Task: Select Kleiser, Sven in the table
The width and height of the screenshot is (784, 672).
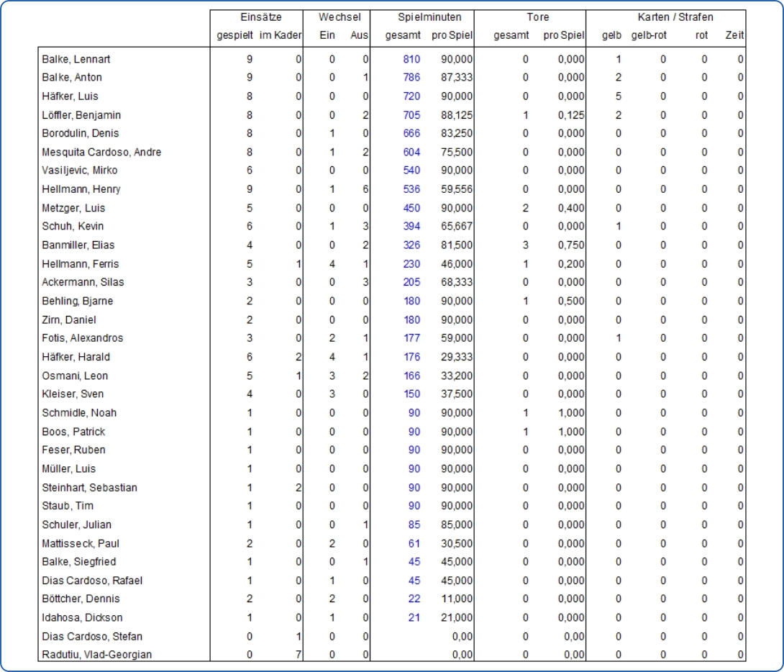Action: tap(73, 394)
